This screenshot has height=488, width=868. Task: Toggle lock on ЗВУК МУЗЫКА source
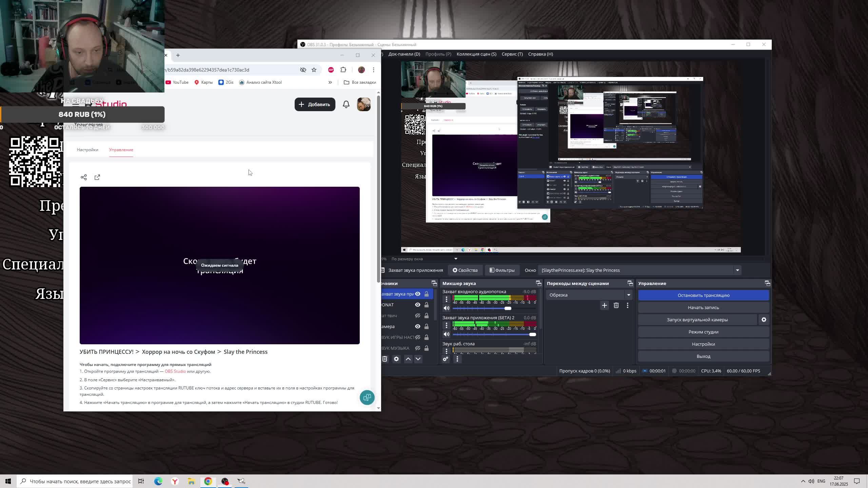coord(426,348)
